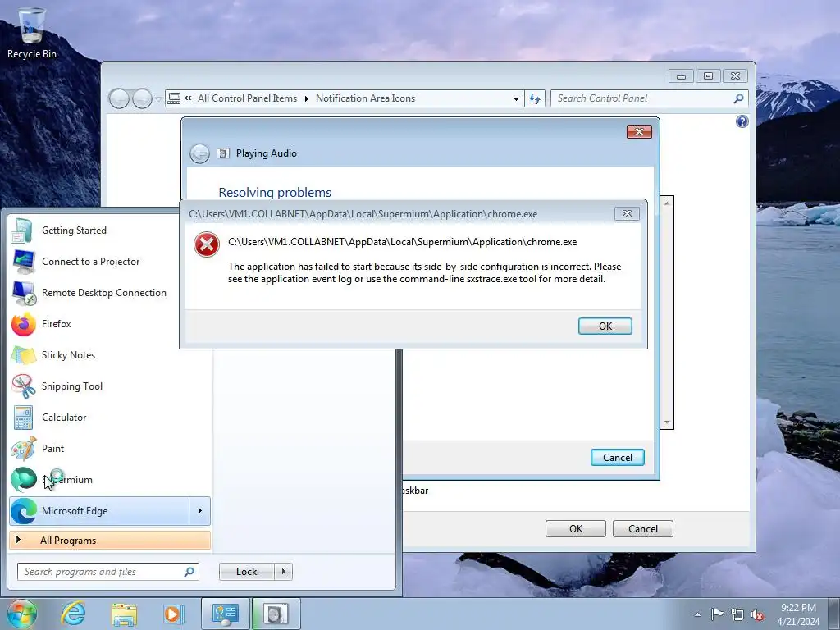The height and width of the screenshot is (630, 840).
Task: Click the Control Panel search magnifier
Action: (739, 98)
